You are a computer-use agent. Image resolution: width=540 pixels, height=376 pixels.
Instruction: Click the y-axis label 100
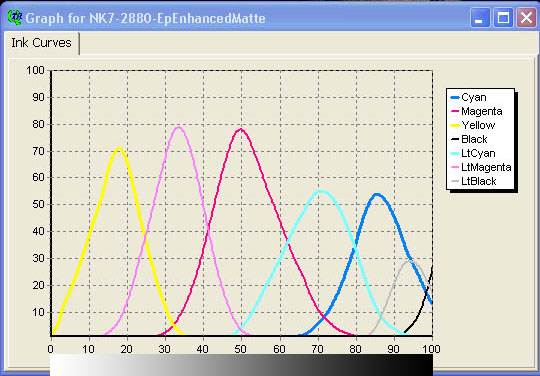coord(35,71)
